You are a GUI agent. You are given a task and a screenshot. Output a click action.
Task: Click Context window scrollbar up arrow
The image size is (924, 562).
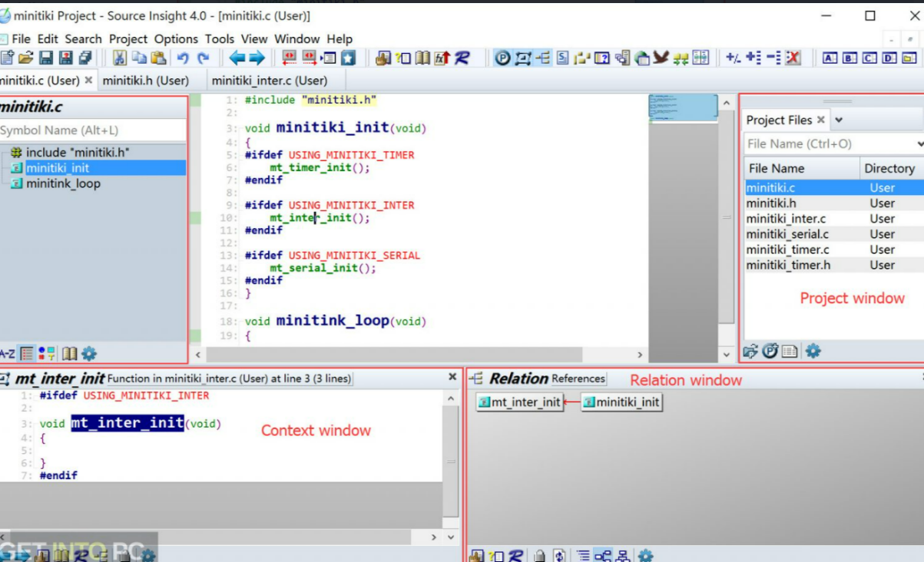point(451,397)
